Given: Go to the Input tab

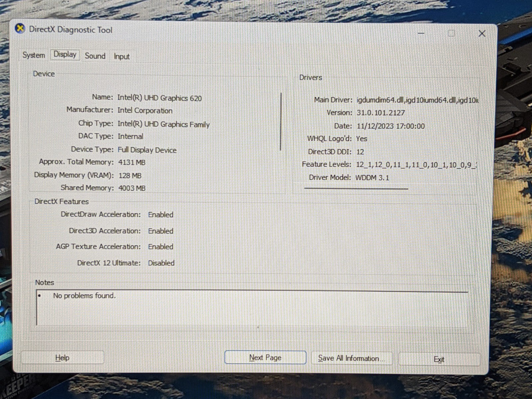Looking at the screenshot, I should pos(122,57).
